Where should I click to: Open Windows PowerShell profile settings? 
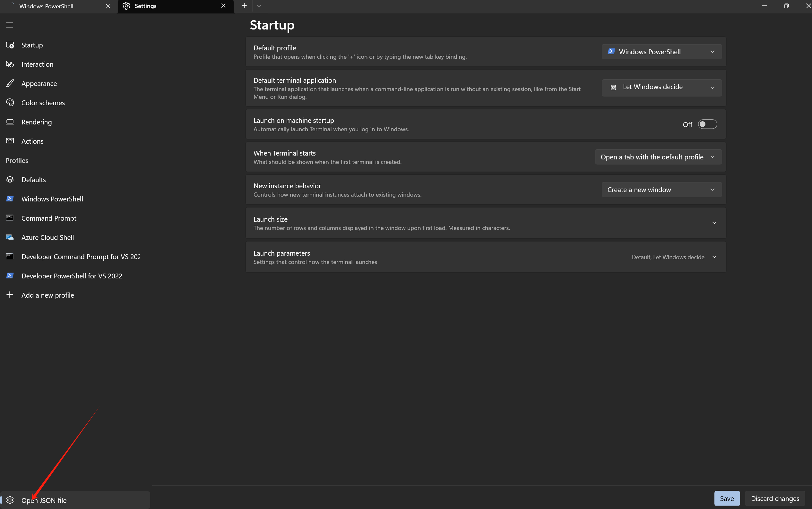(75, 199)
